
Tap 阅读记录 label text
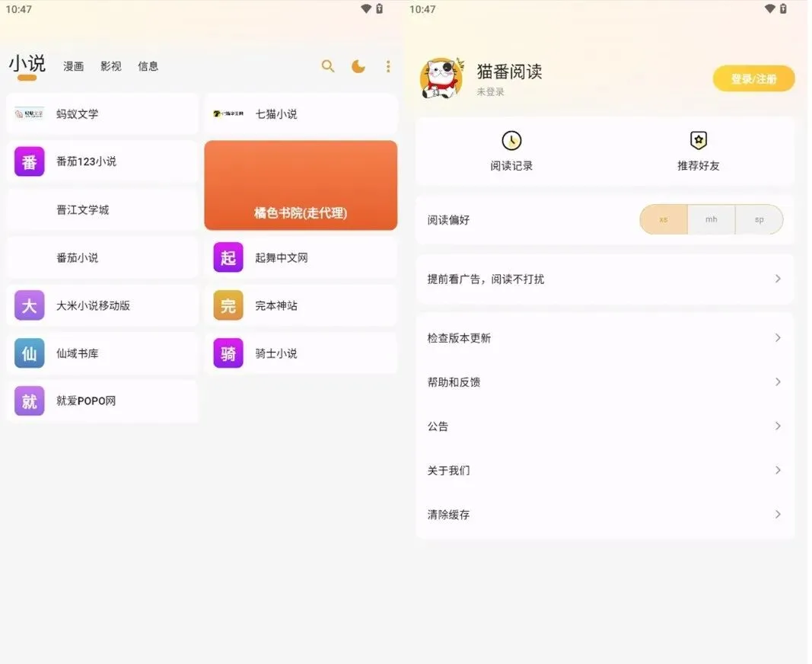[x=511, y=165]
